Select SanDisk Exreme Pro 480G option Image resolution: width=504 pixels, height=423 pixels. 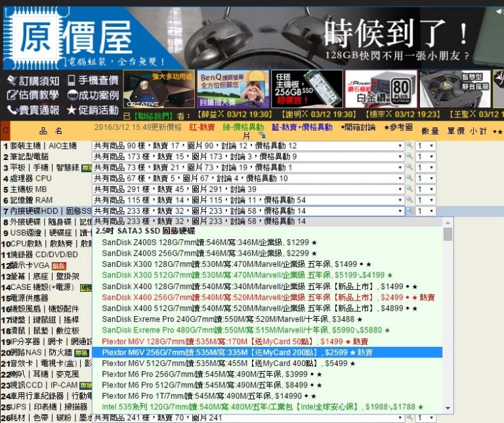[268, 330]
